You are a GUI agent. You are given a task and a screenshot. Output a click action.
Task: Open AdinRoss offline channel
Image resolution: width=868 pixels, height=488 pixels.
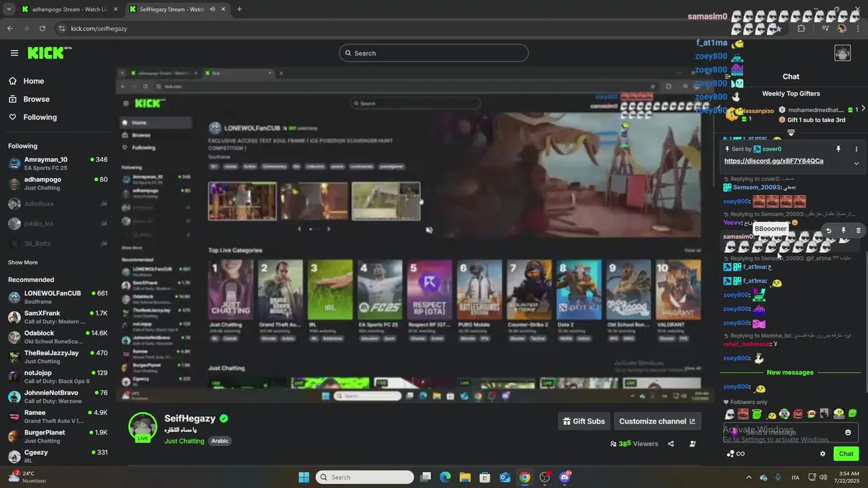coord(58,203)
